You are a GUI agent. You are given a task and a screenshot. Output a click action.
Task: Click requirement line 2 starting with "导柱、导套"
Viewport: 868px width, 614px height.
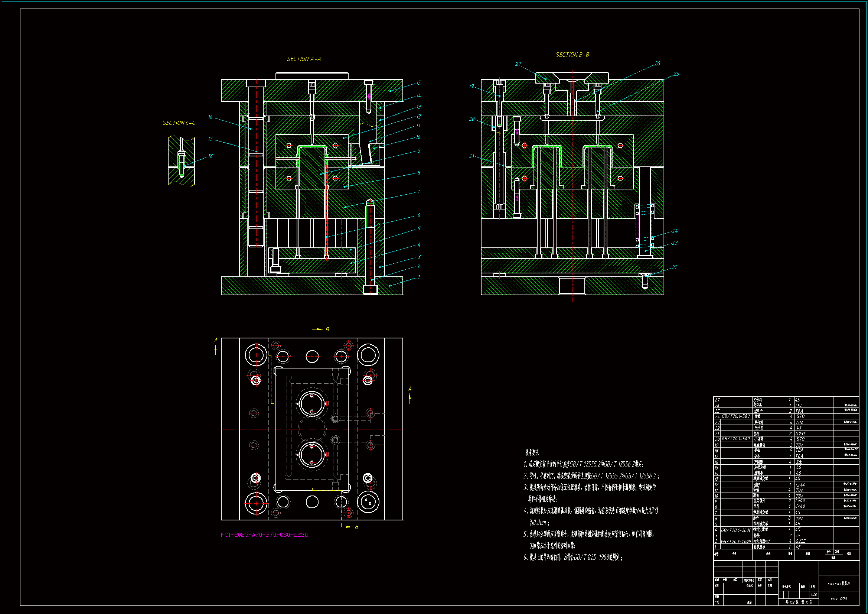pos(591,476)
